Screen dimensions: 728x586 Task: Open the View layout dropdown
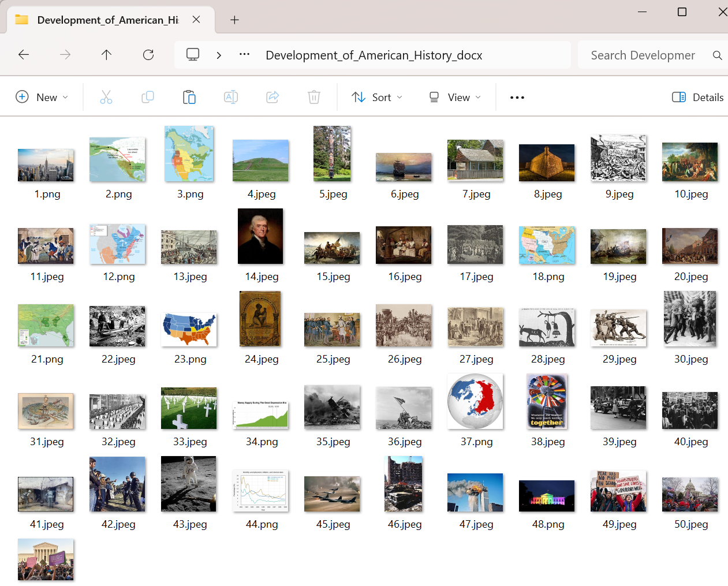coord(455,97)
